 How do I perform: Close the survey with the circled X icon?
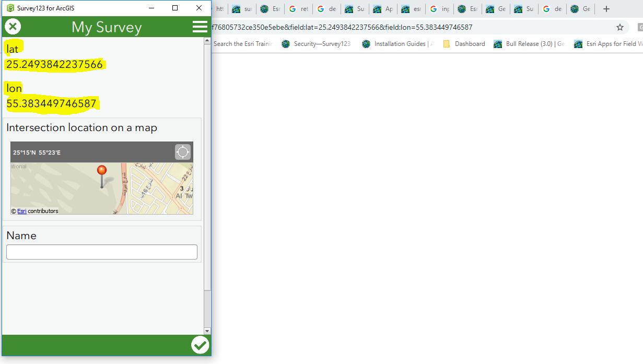tap(13, 27)
